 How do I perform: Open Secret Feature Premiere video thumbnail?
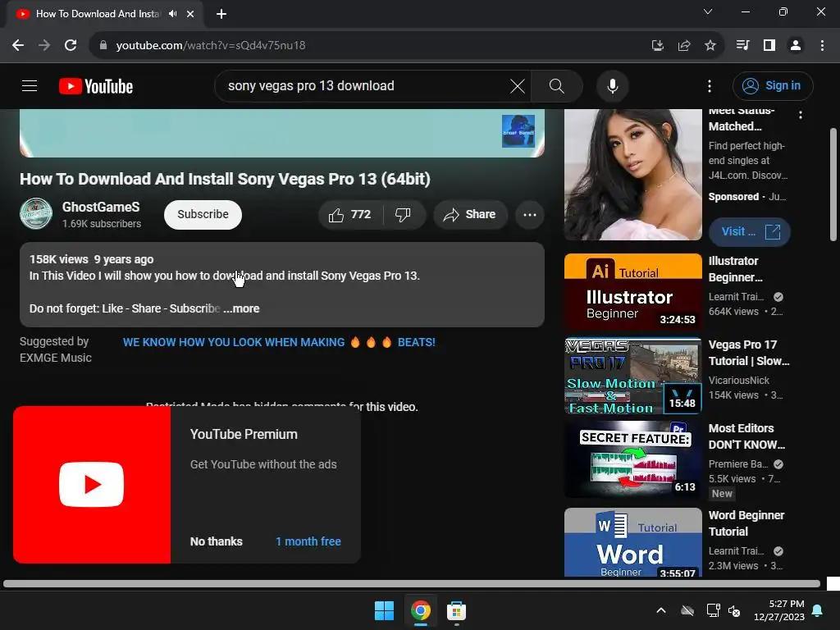click(x=632, y=459)
